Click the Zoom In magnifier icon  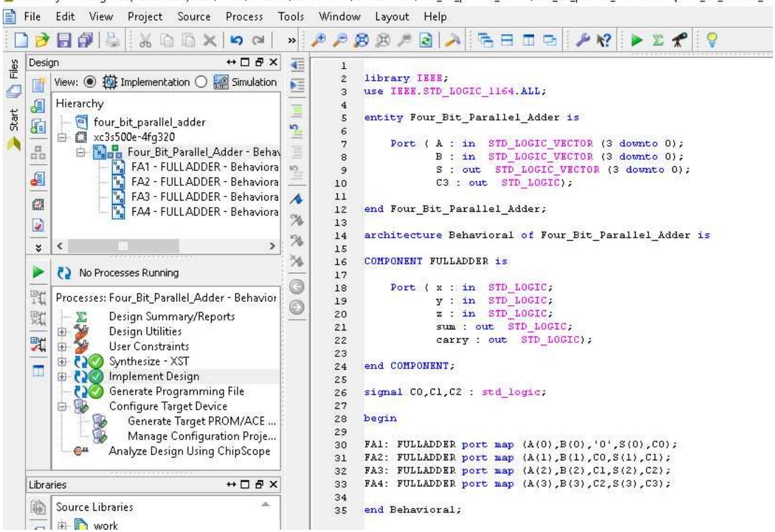click(319, 40)
